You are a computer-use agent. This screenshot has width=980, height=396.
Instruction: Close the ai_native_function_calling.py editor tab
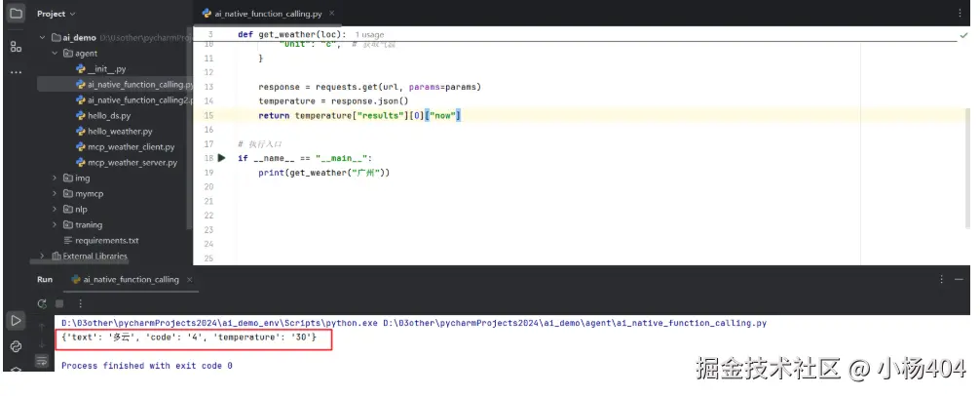click(331, 13)
